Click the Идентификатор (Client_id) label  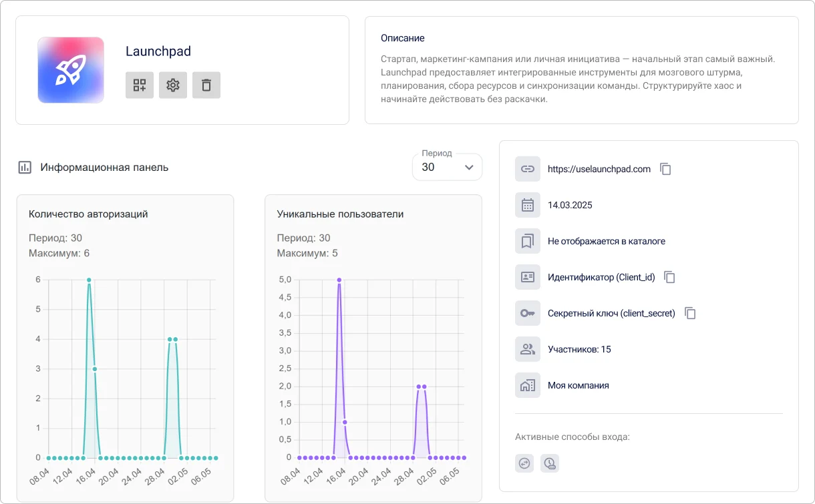[601, 277]
